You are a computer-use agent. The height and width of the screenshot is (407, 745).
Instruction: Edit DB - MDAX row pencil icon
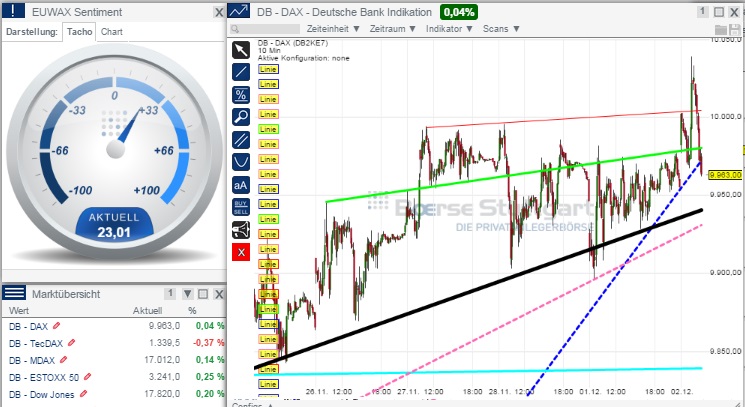(64, 360)
